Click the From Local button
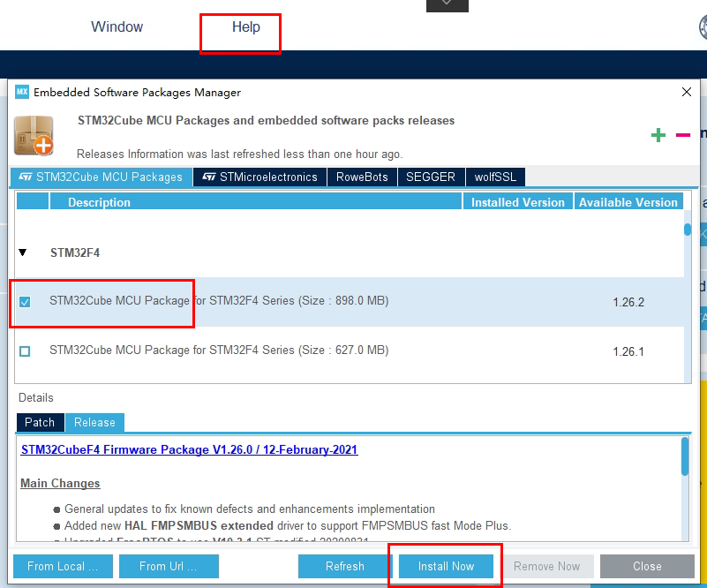Image resolution: width=707 pixels, height=588 pixels. (63, 566)
